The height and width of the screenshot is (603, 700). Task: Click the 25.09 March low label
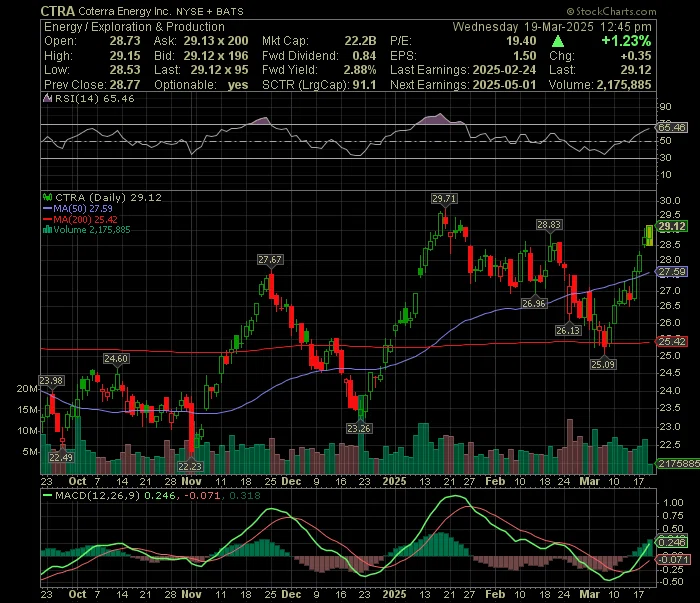click(603, 364)
